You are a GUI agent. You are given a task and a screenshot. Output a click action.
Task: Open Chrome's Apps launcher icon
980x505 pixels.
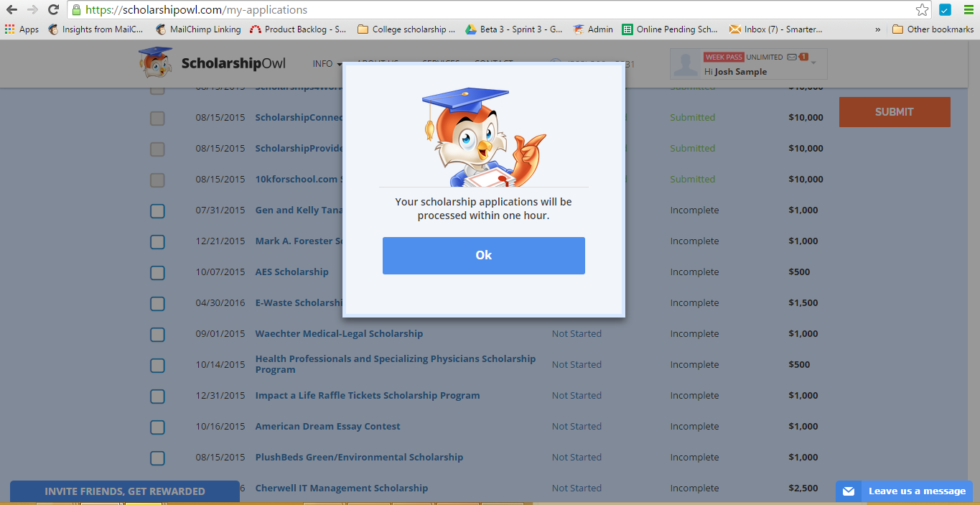coord(9,29)
